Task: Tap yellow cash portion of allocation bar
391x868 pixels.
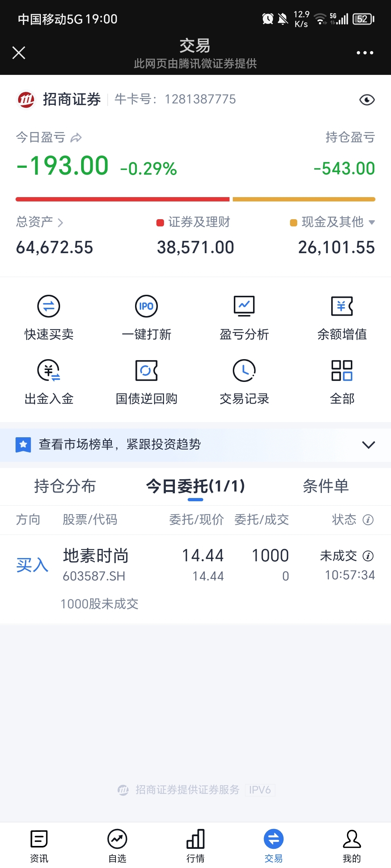Action: click(304, 199)
